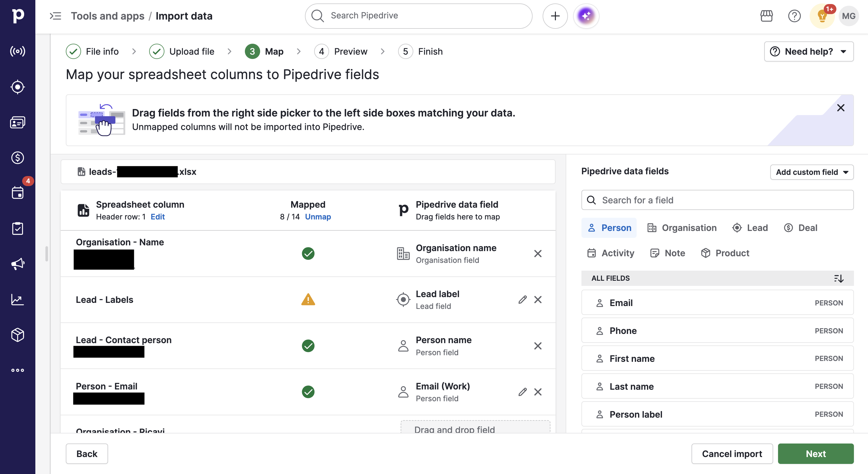Click the green Next button
The height and width of the screenshot is (474, 868).
tap(815, 454)
